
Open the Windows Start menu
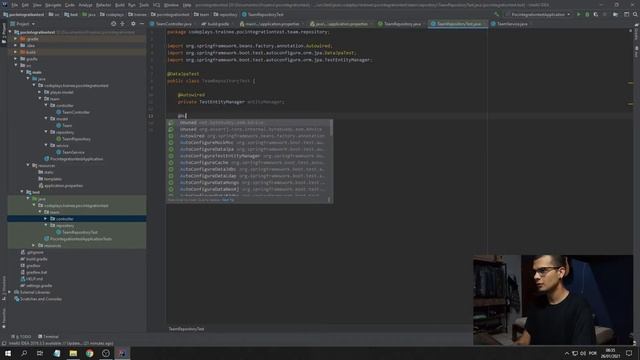[x=8, y=353]
